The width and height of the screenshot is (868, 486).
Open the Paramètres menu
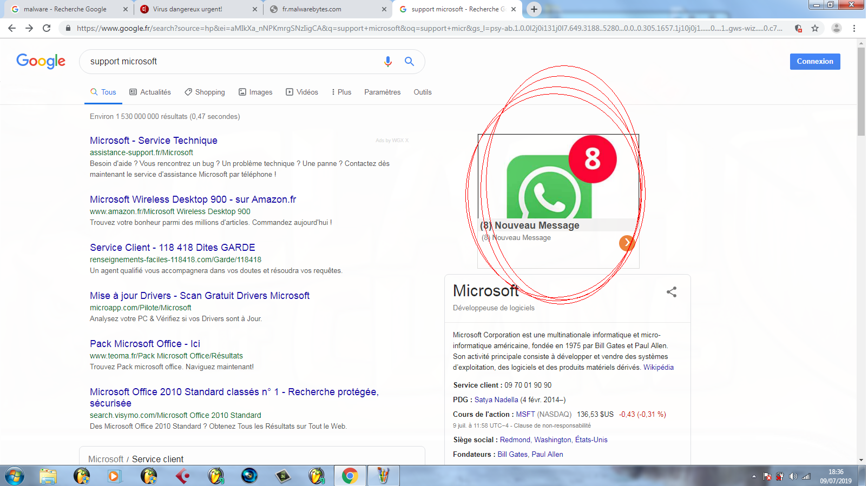point(383,92)
